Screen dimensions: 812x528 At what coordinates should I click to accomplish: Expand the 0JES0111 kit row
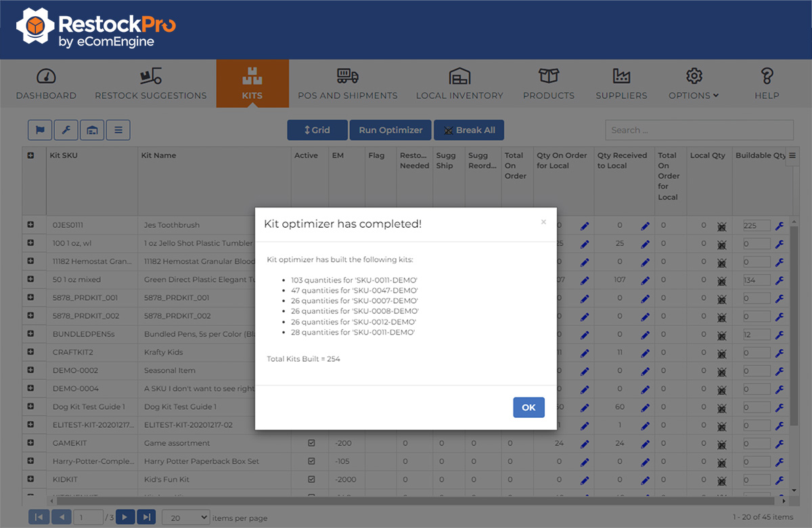pos(30,224)
